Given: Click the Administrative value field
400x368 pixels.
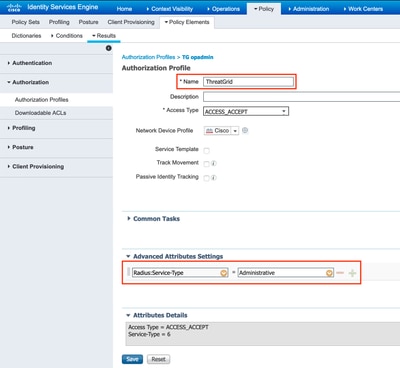Looking at the screenshot, I should click(x=286, y=273).
